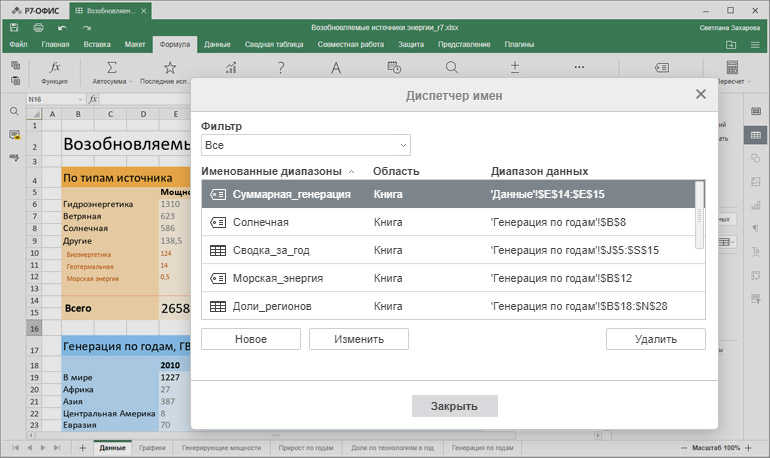Open the Filter dropdown showing 'Все'
Screen dimensions: 770x458
(306, 145)
